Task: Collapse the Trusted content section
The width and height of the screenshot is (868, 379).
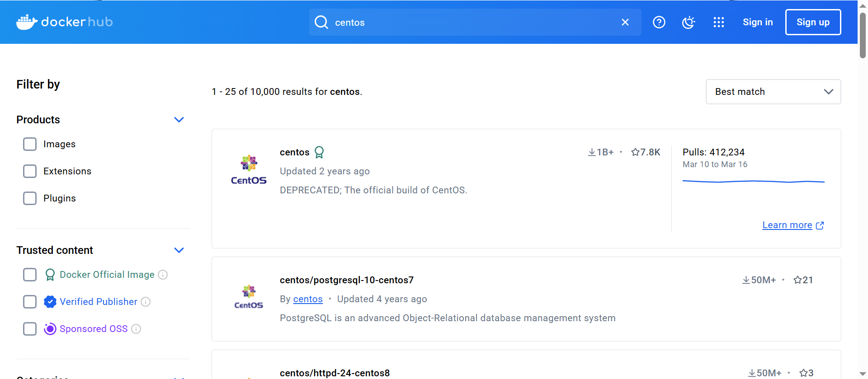Action: (x=179, y=250)
